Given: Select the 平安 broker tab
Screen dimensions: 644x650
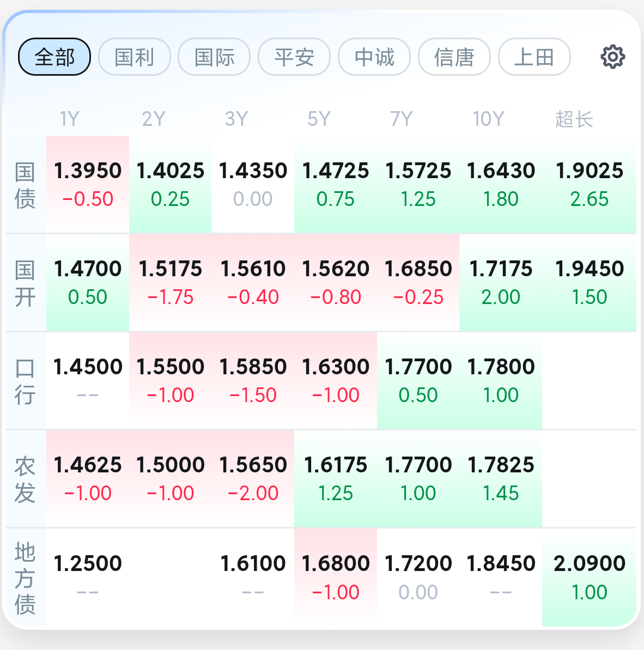Looking at the screenshot, I should (x=294, y=57).
